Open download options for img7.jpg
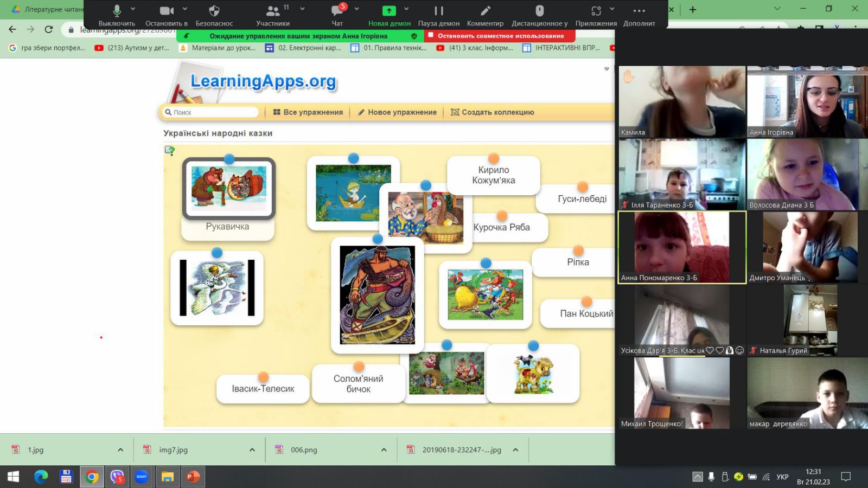Image resolution: width=868 pixels, height=488 pixels. point(252,450)
